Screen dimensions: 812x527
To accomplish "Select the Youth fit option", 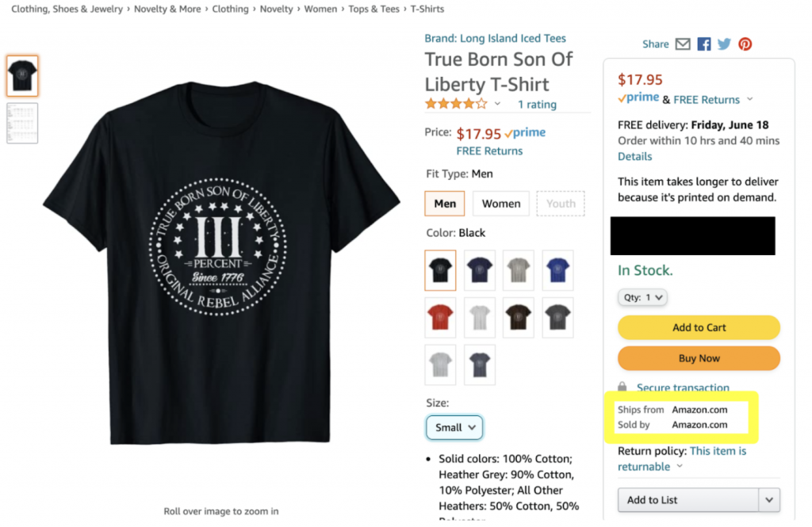I will (560, 203).
